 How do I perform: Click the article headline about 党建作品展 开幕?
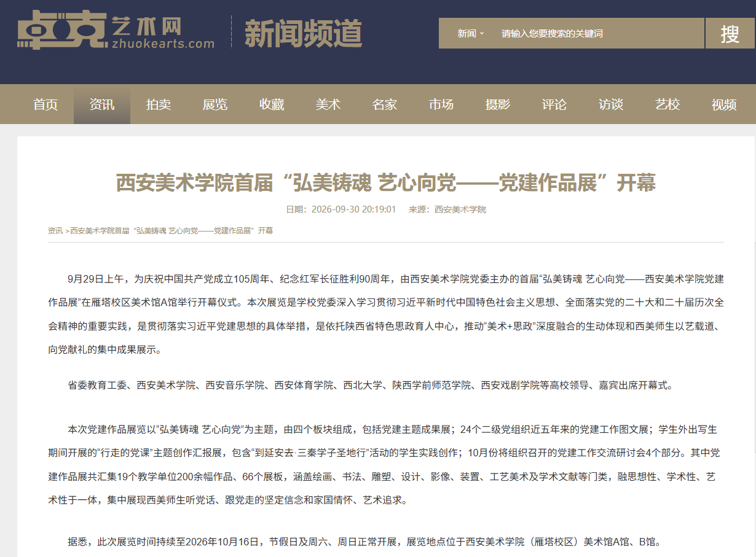(386, 182)
